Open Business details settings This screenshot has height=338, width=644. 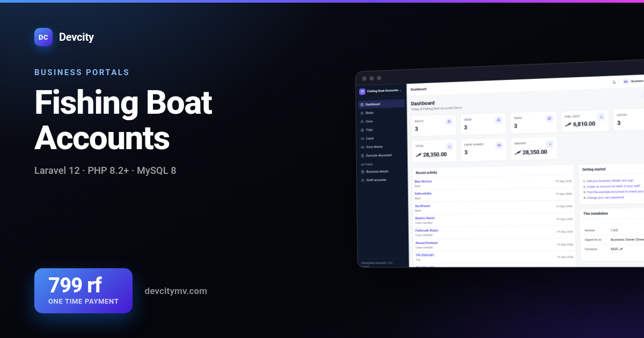click(382, 171)
